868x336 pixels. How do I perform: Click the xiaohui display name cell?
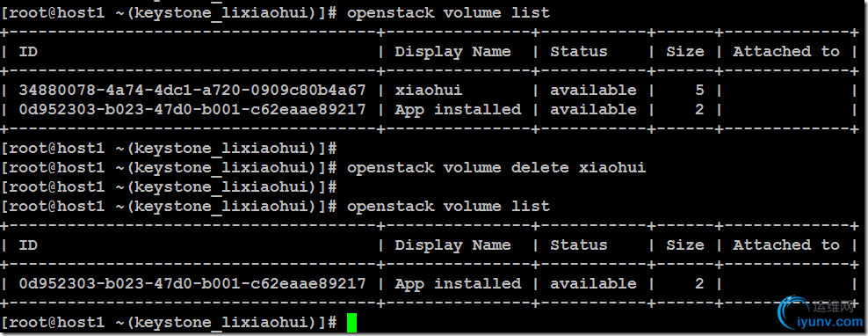[429, 90]
